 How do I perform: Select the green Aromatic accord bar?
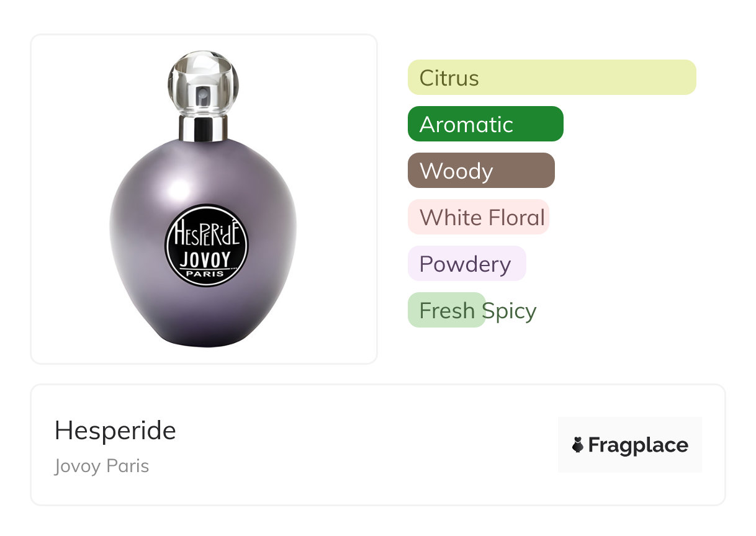pos(485,124)
